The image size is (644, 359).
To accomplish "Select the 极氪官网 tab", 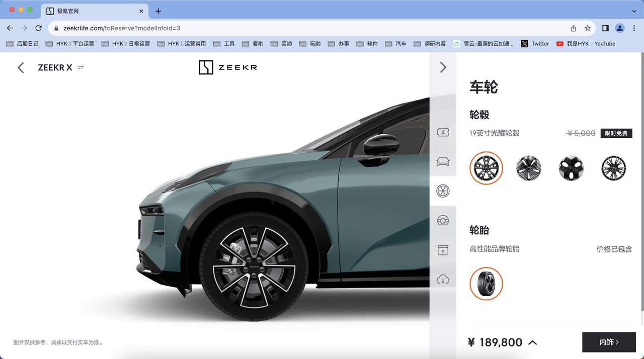I will pos(95,11).
